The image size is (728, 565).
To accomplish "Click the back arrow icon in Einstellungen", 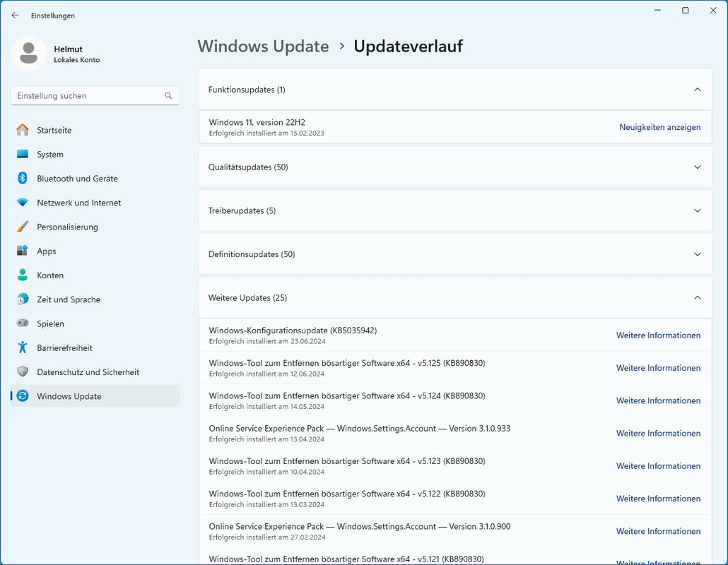I will [15, 16].
